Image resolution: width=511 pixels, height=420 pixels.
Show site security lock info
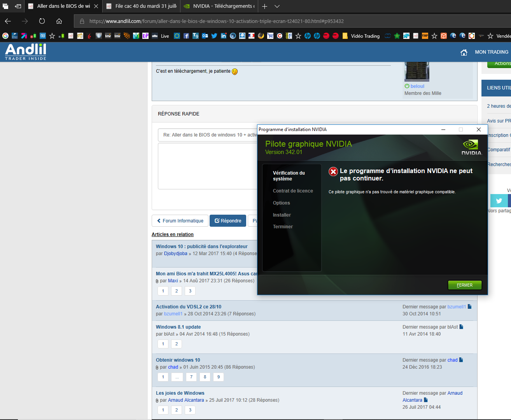pyautogui.click(x=82, y=21)
